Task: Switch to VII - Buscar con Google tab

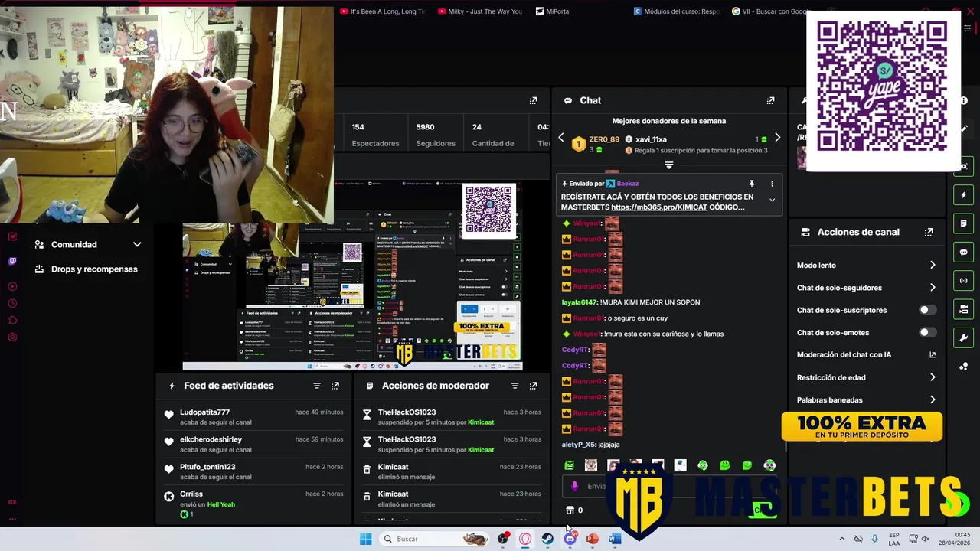Action: (x=772, y=11)
